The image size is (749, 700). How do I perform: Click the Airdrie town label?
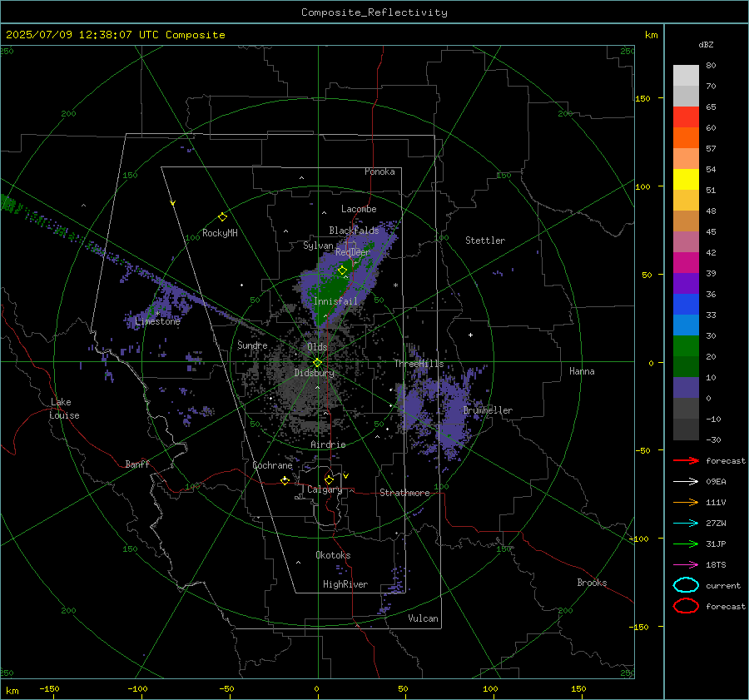tap(328, 444)
